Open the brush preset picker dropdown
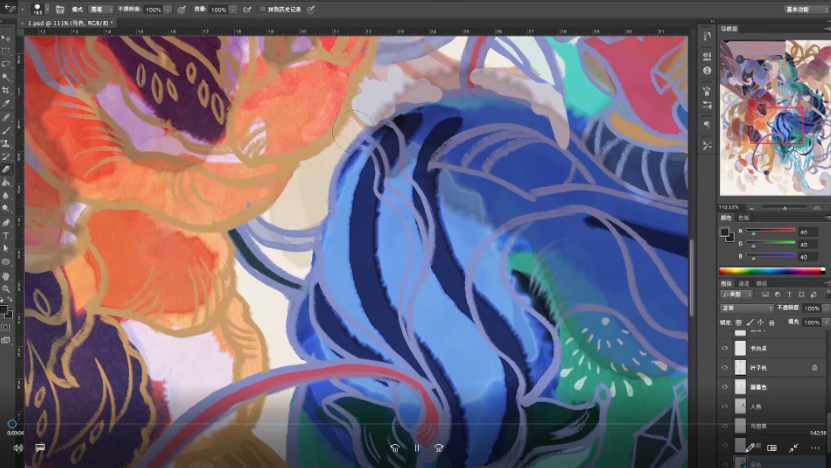 pyautogui.click(x=47, y=10)
